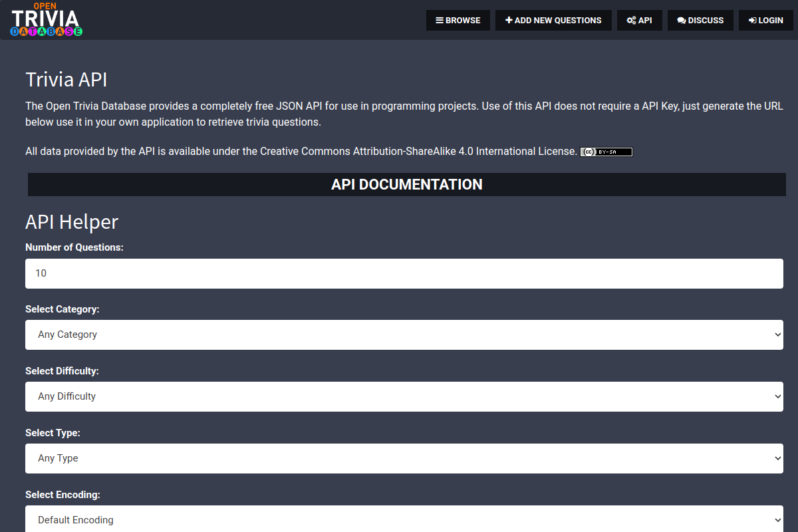Viewport: 798px width, 532px height.
Task: Open the API page in navbar
Action: pyautogui.click(x=640, y=20)
